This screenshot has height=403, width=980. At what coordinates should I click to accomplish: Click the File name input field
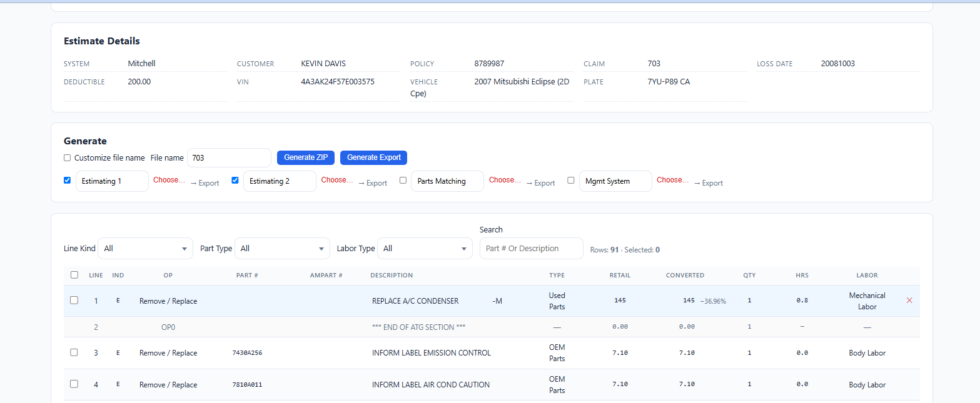229,158
